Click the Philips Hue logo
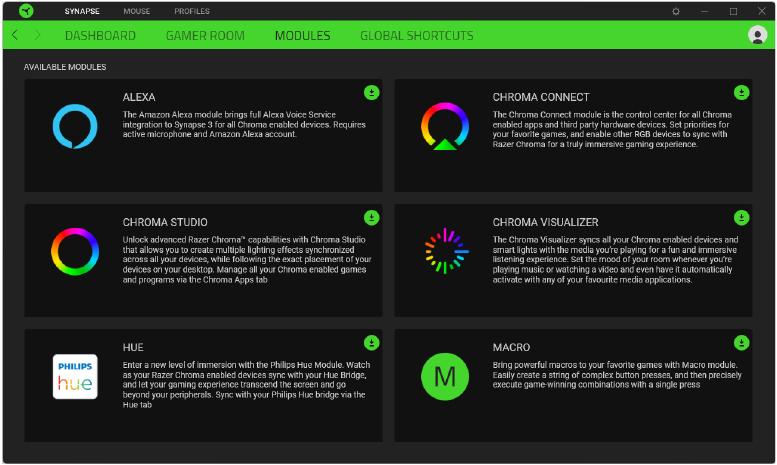 point(75,376)
